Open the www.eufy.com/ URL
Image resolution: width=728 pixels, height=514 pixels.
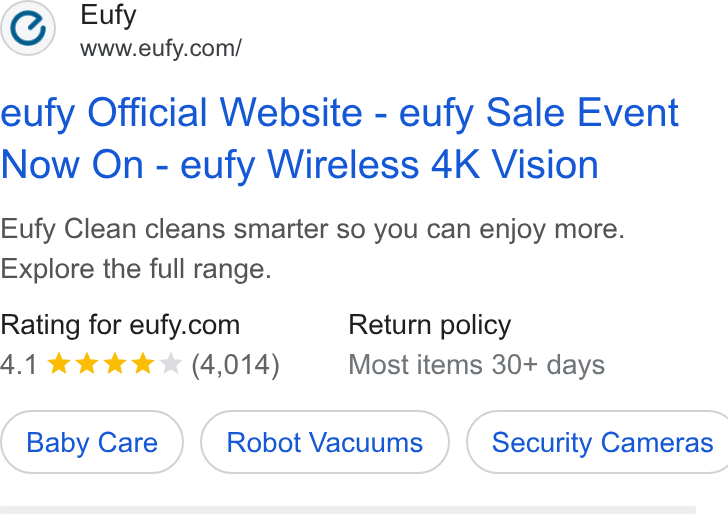pyautogui.click(x=161, y=48)
